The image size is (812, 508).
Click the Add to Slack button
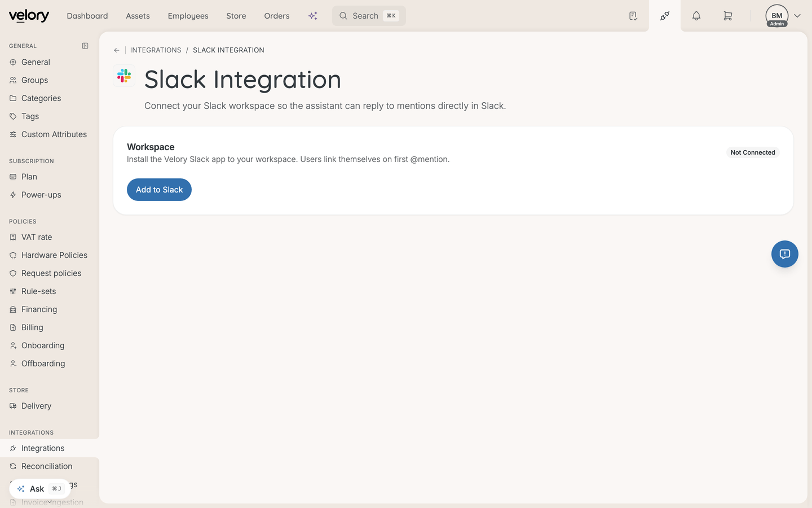click(x=159, y=190)
